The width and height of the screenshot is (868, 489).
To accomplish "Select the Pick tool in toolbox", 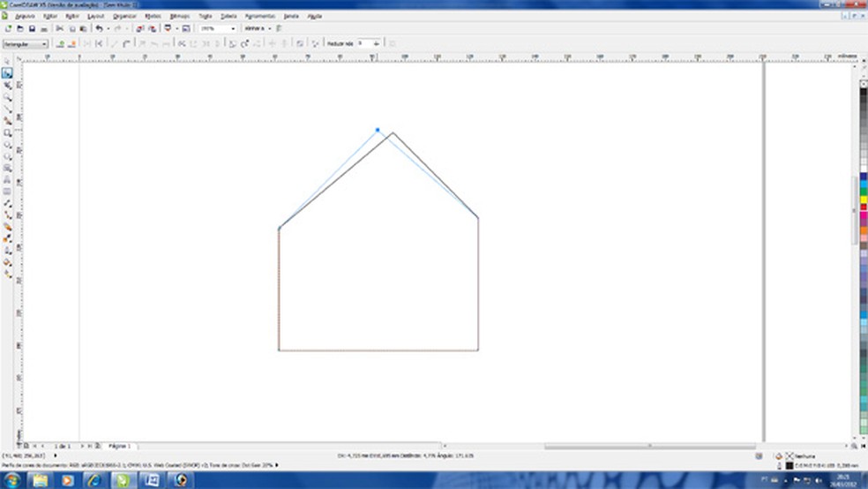I will (x=7, y=62).
